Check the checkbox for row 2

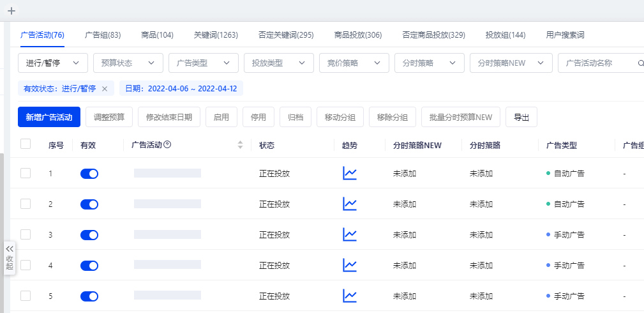coord(26,204)
